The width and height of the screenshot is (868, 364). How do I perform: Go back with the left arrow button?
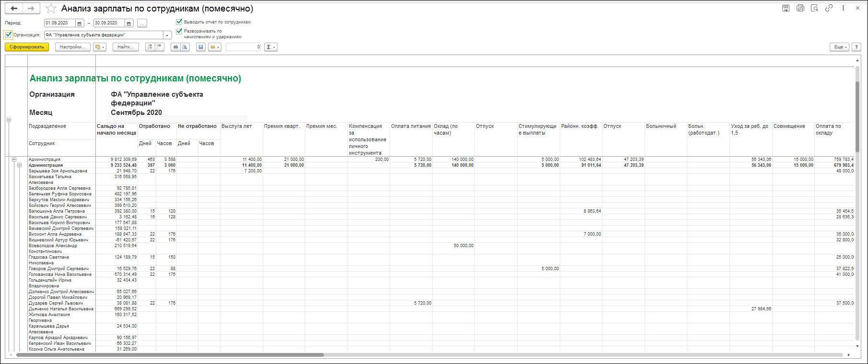point(14,9)
